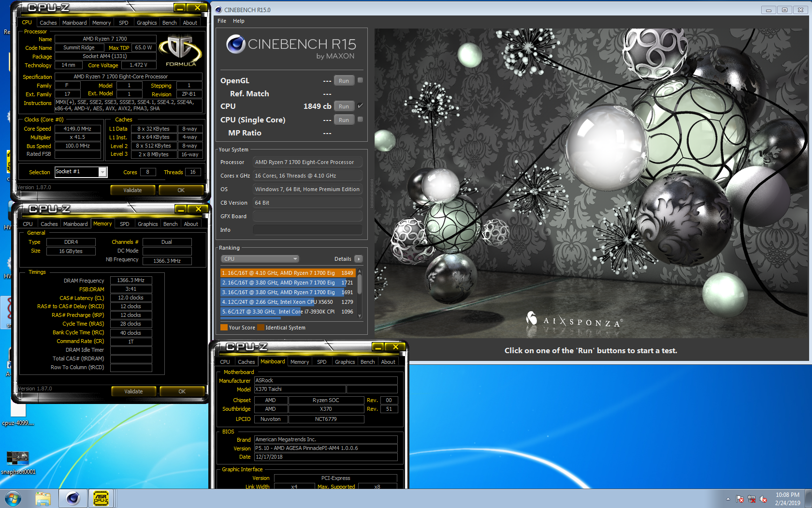The image size is (812, 508).
Task: Click the taskbar clock showing 10:08 PM
Action: point(787,499)
